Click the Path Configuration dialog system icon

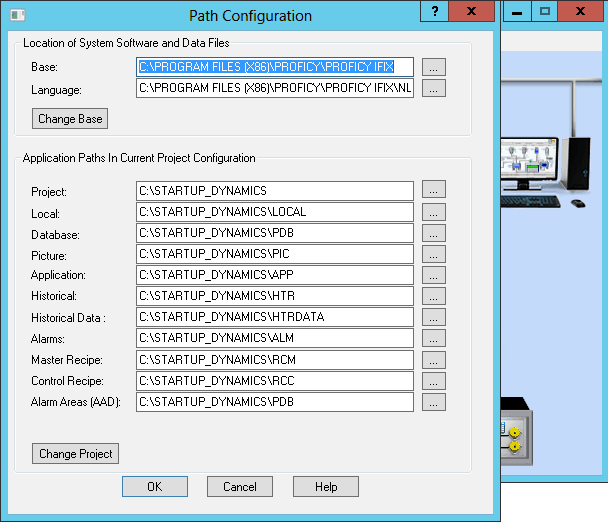coord(17,15)
